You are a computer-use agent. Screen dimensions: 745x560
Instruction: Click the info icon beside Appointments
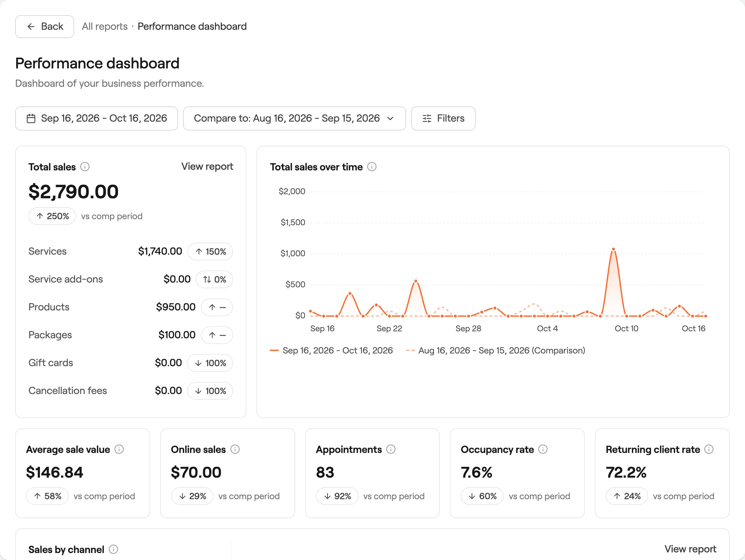pos(391,449)
